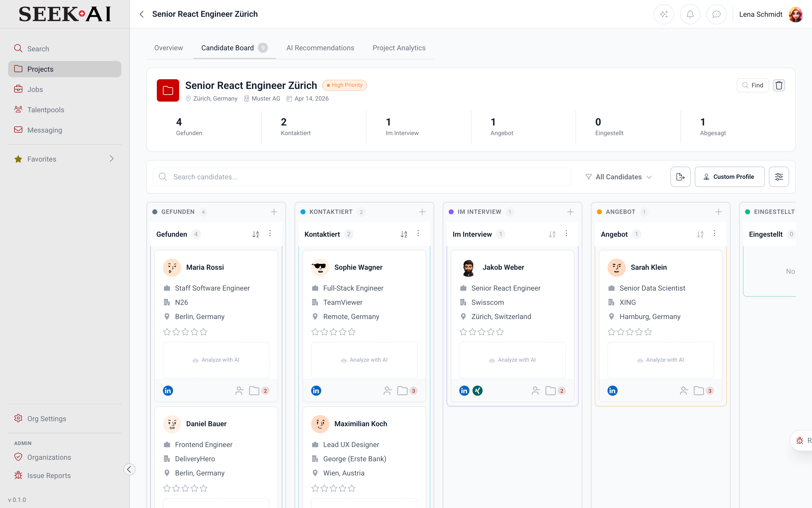This screenshot has height=508, width=812.
Task: Delete project using the trash icon
Action: 779,85
